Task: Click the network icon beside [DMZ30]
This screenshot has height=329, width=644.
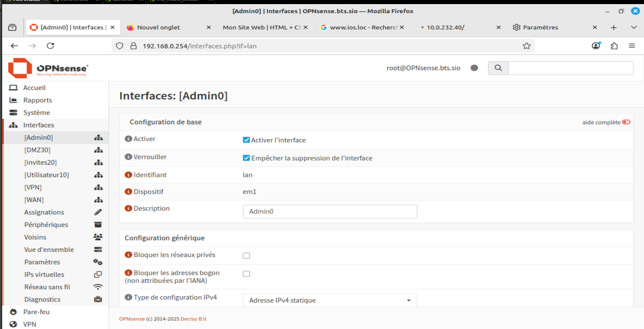Action: point(98,150)
